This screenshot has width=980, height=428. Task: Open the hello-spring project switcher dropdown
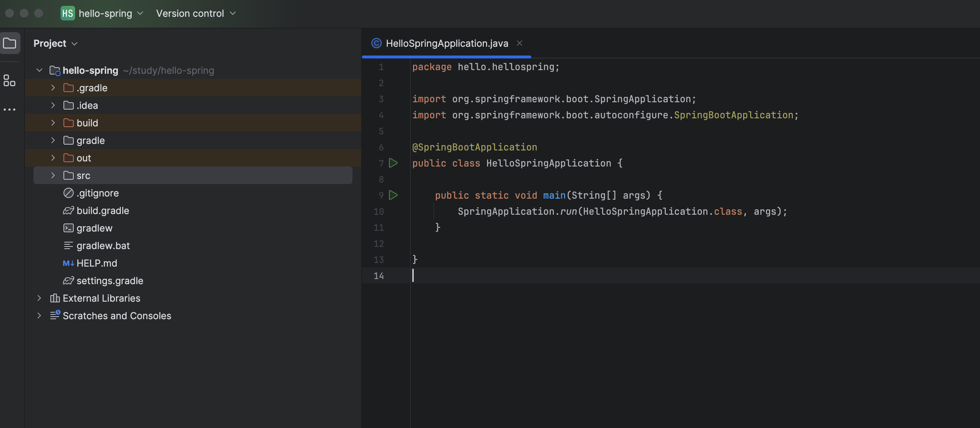coord(110,13)
